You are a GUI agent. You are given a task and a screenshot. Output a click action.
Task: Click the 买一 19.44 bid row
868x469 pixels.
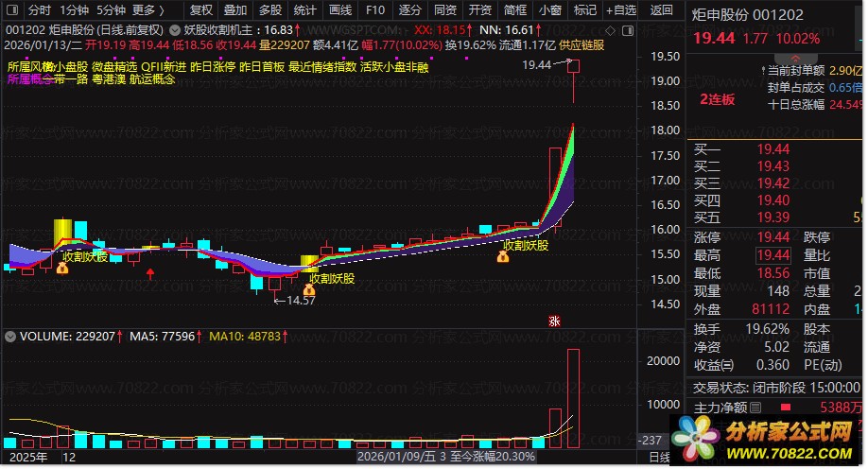(774, 149)
